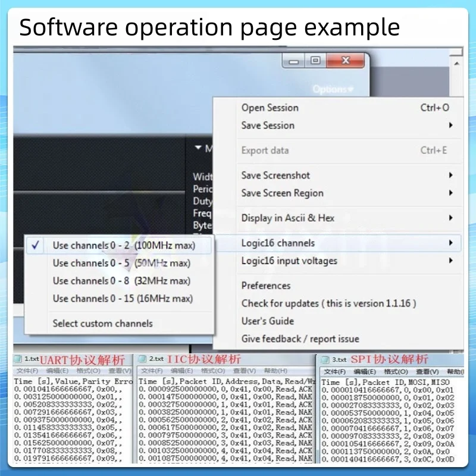This screenshot has height=476, width=476.
Task: Expand arrow beside Logic16 input voltages
Action: (x=451, y=261)
